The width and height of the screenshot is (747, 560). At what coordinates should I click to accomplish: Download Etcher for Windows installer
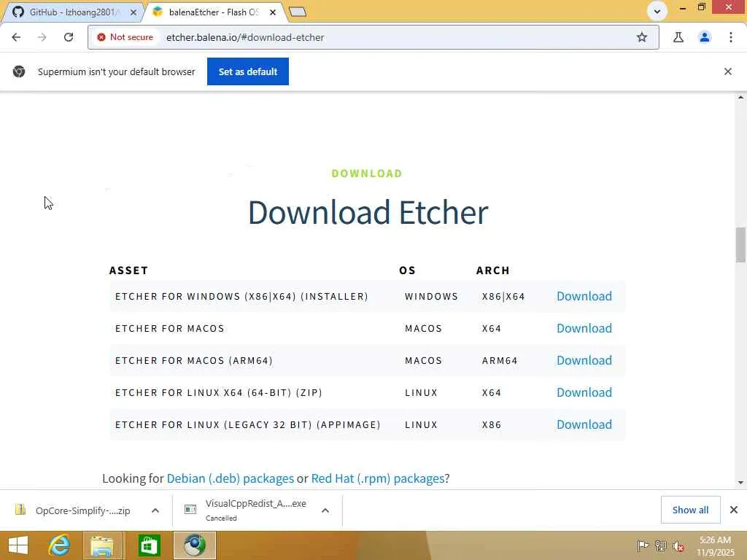584,296
